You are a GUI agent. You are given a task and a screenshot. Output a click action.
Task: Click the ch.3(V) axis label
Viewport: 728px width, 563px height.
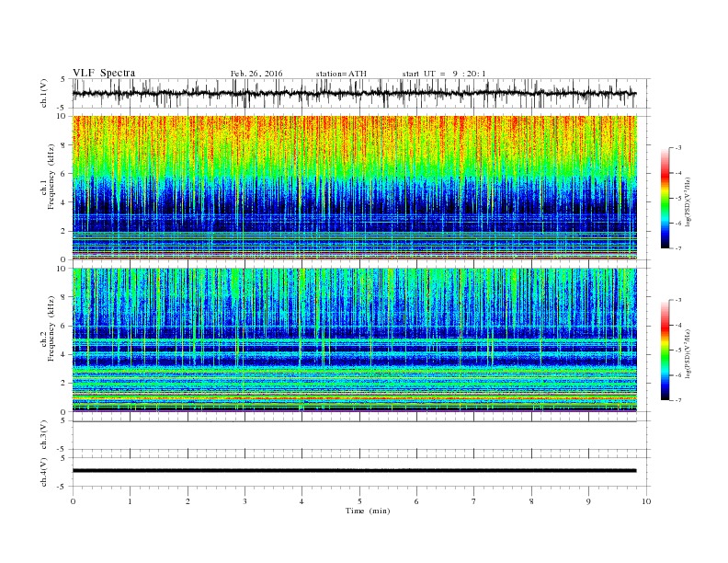pos(44,435)
